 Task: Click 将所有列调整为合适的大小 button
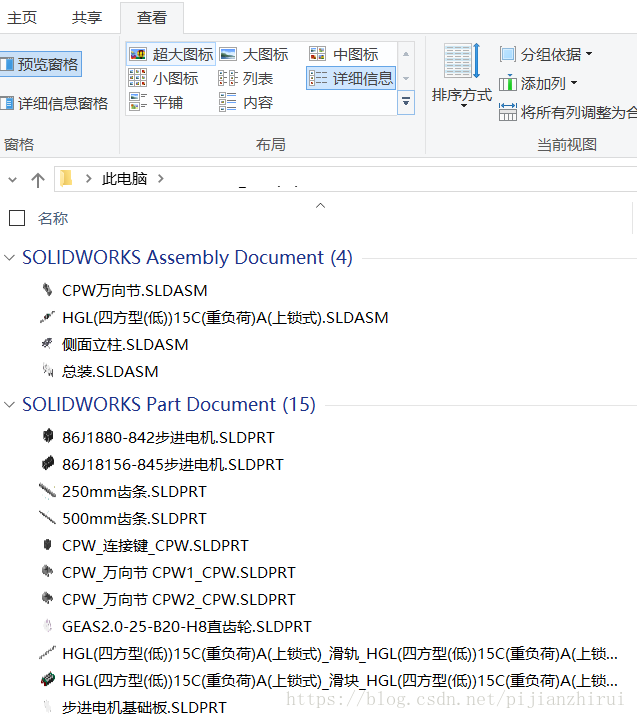(x=568, y=112)
